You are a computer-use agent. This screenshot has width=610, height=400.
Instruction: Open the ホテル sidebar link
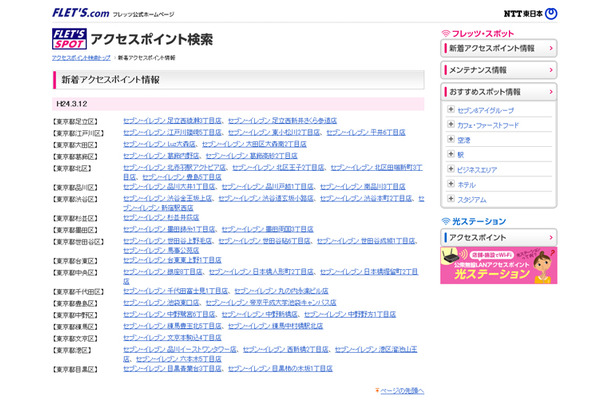coord(466,185)
